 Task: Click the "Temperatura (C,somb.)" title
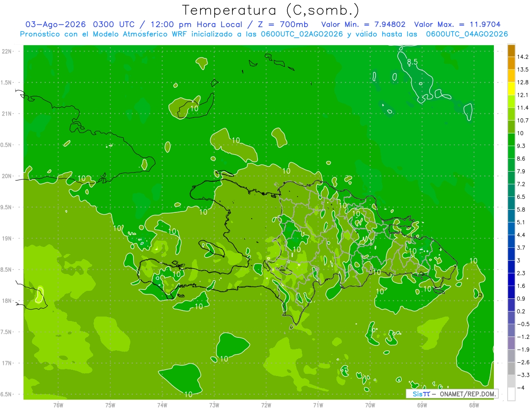pos(271,10)
